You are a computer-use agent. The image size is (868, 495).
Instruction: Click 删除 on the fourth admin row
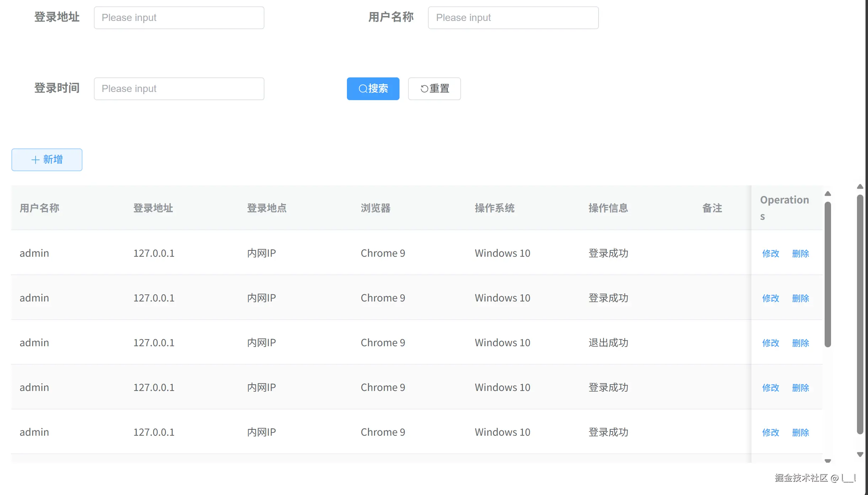[x=800, y=387]
